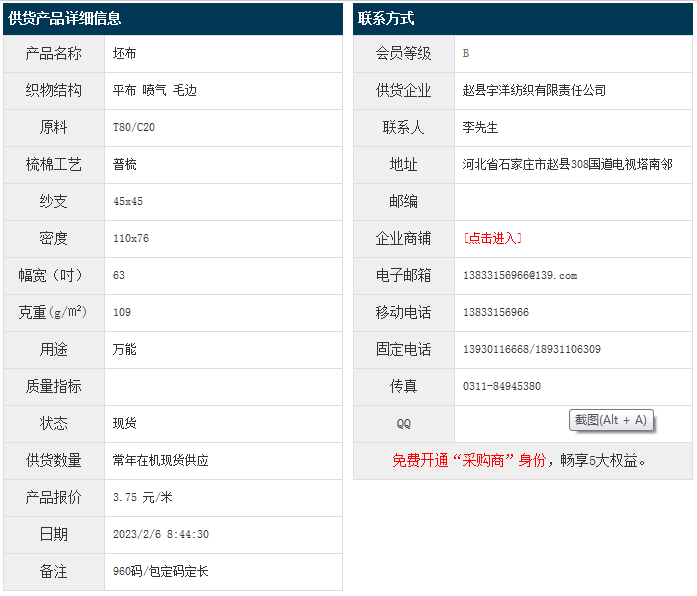The image size is (697, 596).
Task: Click the member level value B
Action: 466,53
